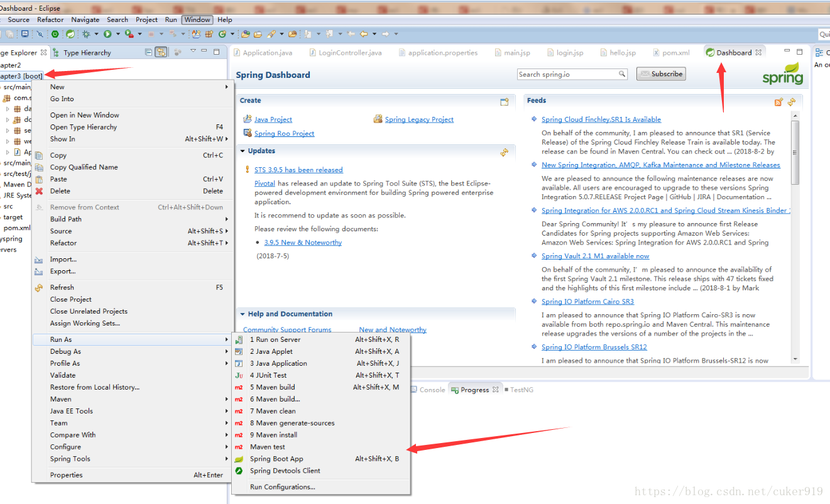This screenshot has width=830, height=504.
Task: Open the Refactor menu
Action: click(50, 19)
